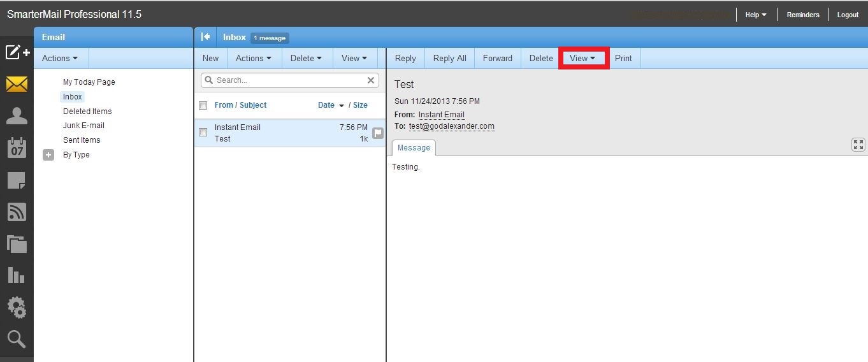868x362 pixels.
Task: Open the Email envelope sidebar icon
Action: coord(17,83)
